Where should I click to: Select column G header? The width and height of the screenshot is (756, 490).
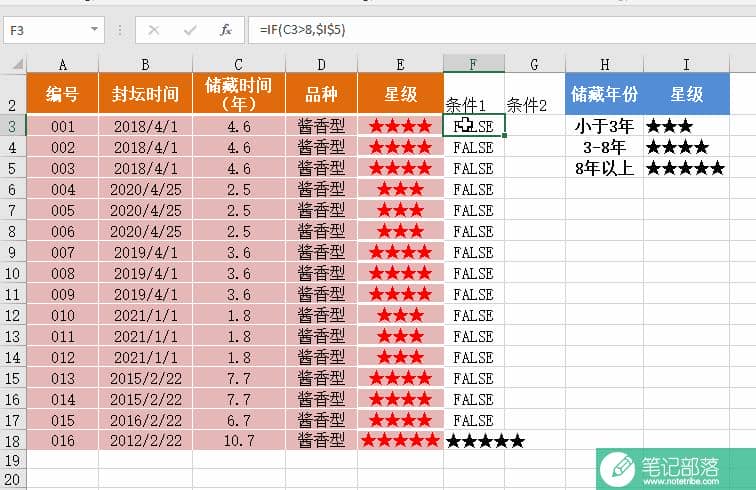click(x=535, y=64)
